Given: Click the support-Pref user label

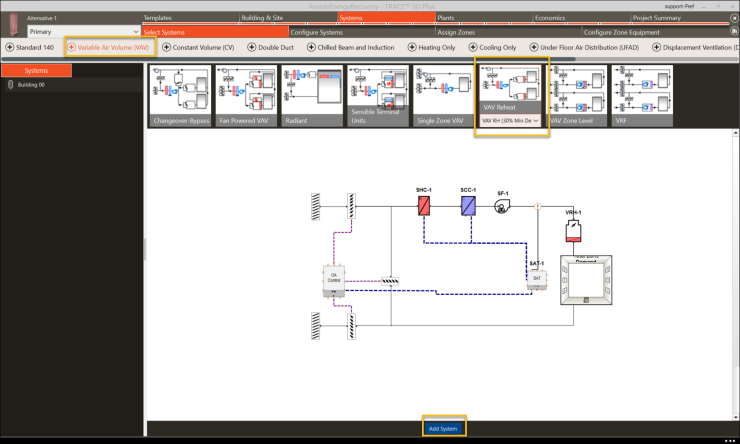Looking at the screenshot, I should pos(679,6).
